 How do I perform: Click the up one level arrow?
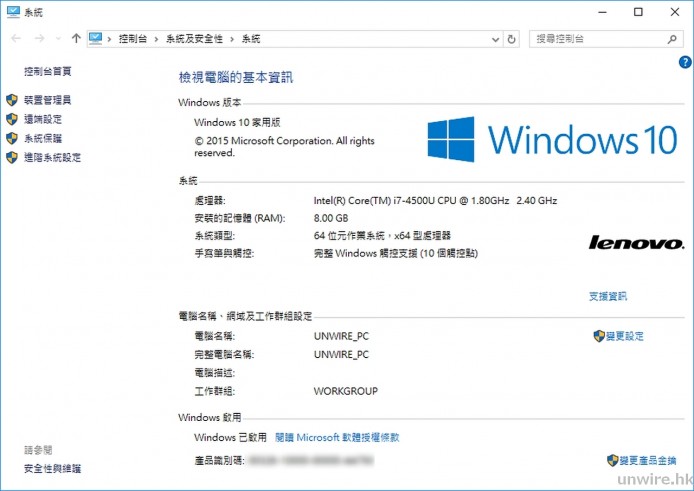77,39
